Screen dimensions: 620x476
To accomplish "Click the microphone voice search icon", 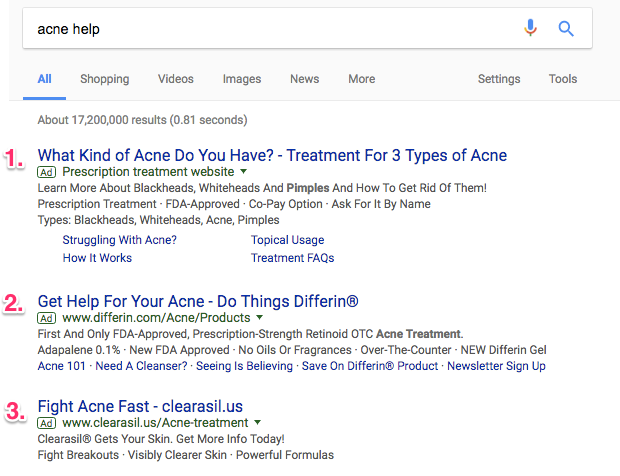I will pyautogui.click(x=530, y=28).
